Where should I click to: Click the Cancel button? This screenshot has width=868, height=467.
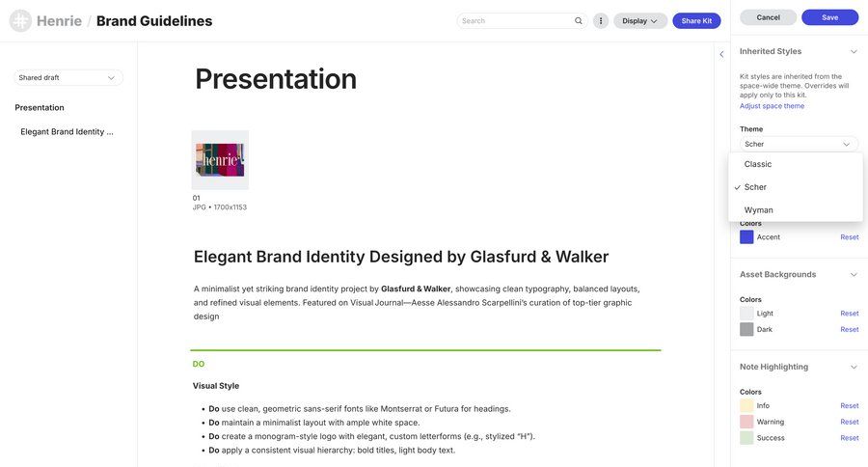tap(768, 17)
